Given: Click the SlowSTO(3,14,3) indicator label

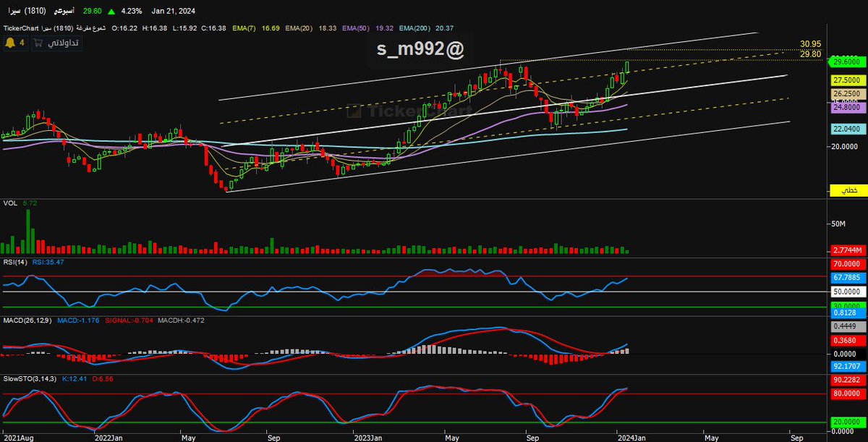Looking at the screenshot, I should pyautogui.click(x=29, y=378).
